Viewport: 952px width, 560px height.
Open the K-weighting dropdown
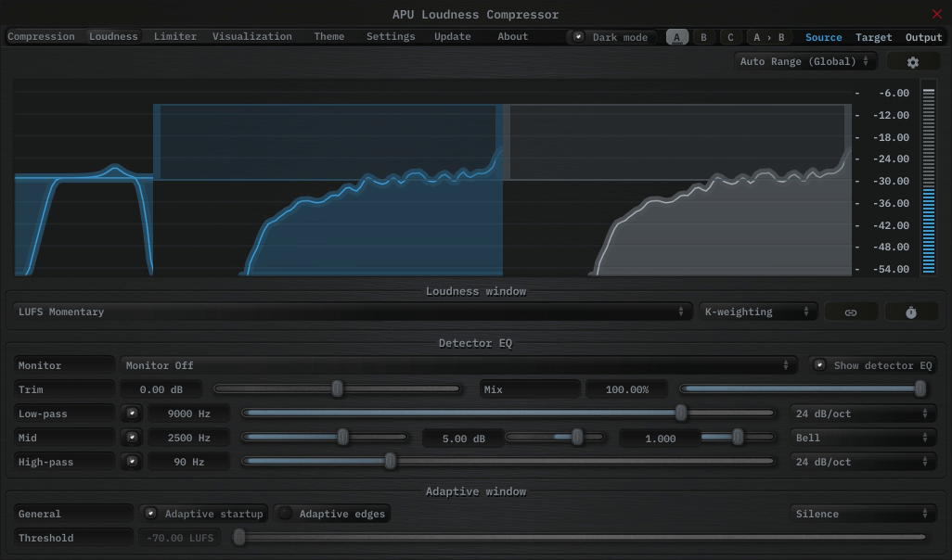pyautogui.click(x=756, y=311)
